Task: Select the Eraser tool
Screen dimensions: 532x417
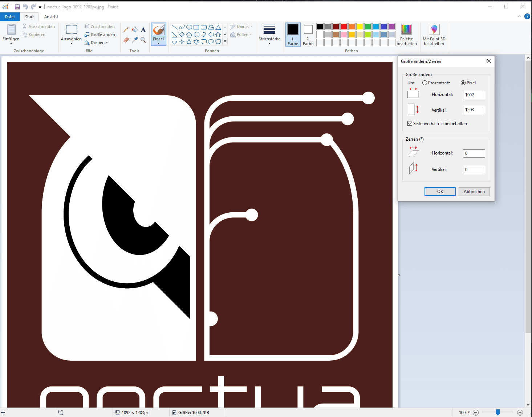Action: click(126, 40)
